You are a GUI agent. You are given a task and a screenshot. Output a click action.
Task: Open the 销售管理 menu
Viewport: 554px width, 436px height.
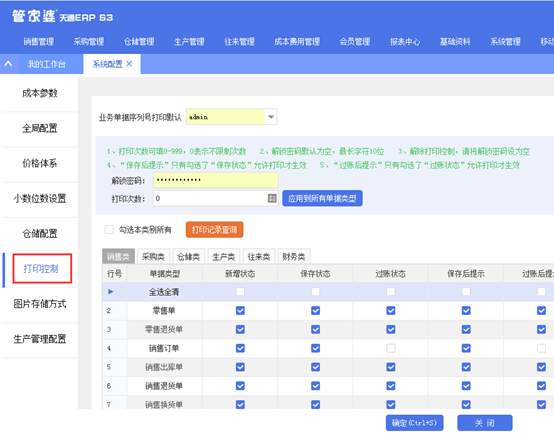pos(39,41)
